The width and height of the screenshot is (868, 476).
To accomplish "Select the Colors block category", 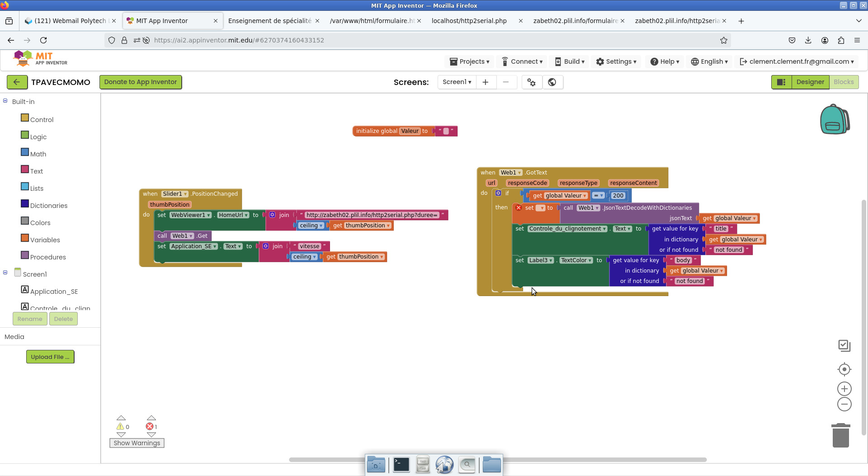I will tap(40, 222).
